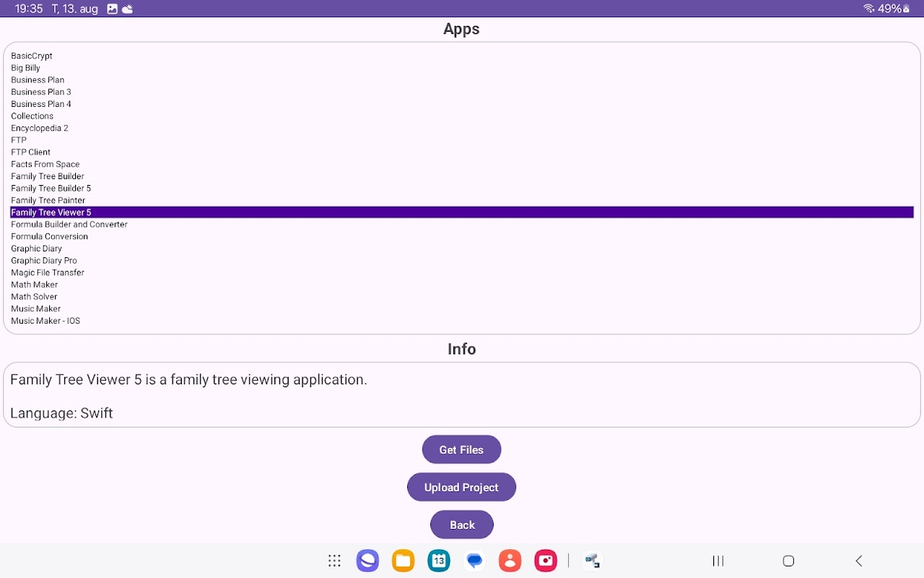This screenshot has width=924, height=578.
Task: Select Graphic Diary Pro entry
Action: pyautogui.click(x=462, y=260)
